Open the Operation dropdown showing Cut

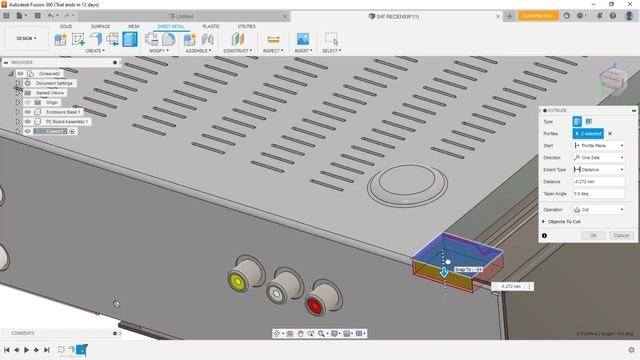pyautogui.click(x=598, y=210)
